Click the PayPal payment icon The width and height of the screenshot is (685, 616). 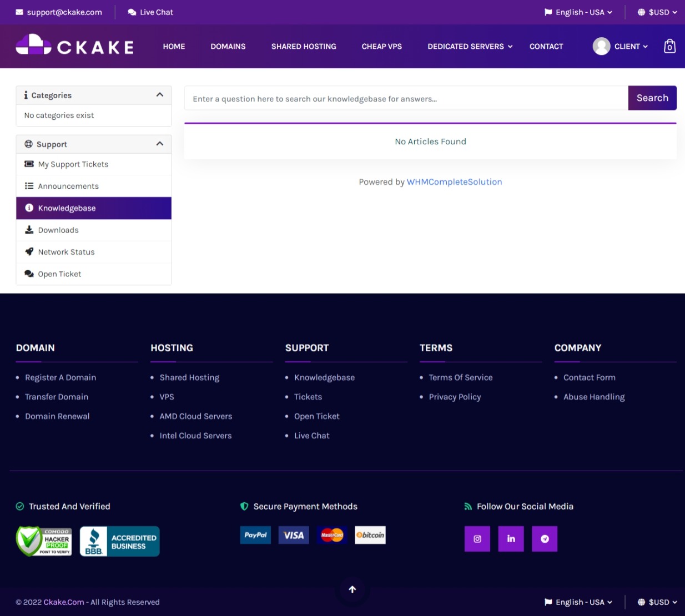pos(255,535)
